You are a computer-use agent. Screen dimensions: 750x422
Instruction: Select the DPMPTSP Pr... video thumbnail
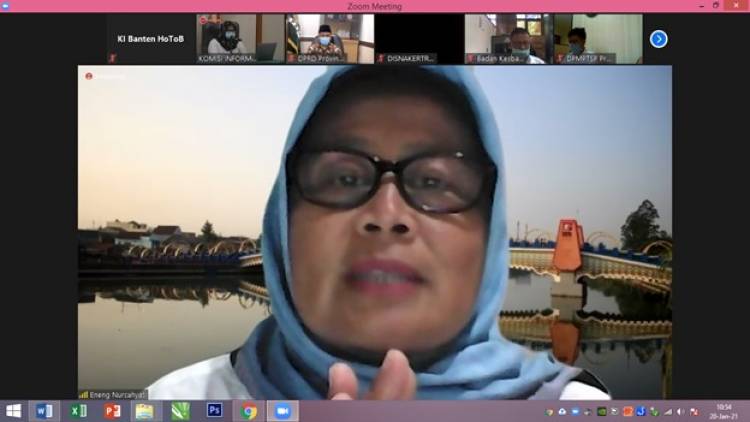pos(598,39)
